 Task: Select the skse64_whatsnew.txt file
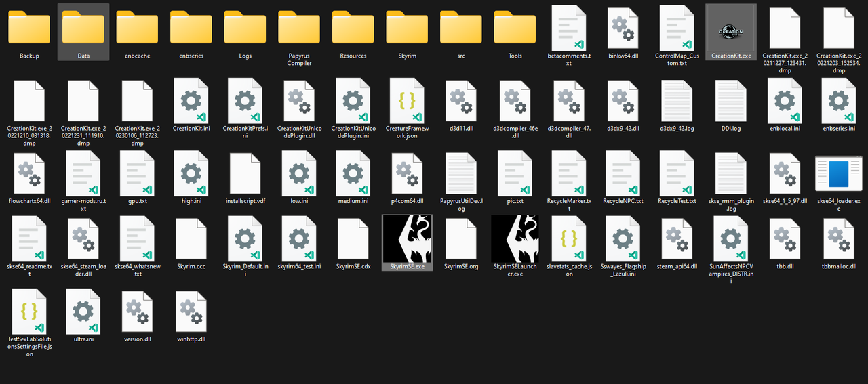pos(137,238)
